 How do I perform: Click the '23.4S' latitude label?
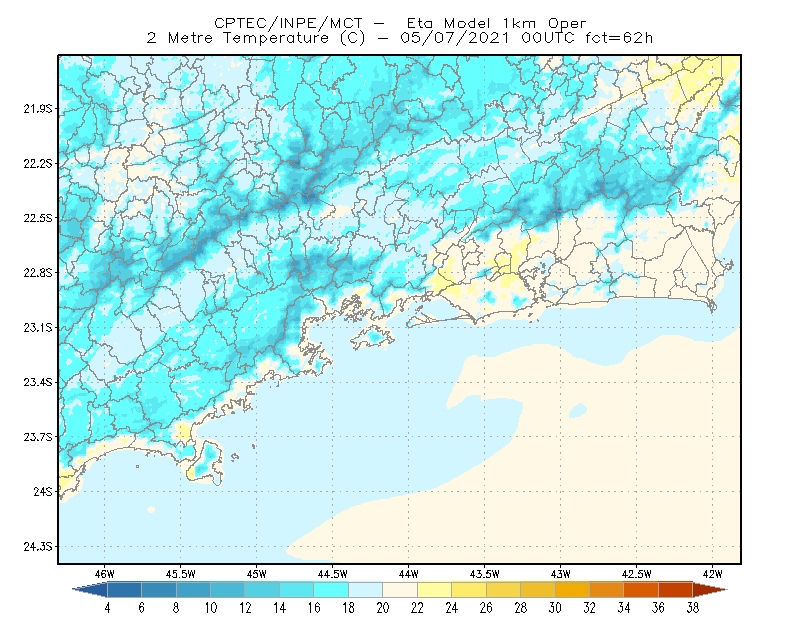tap(38, 382)
